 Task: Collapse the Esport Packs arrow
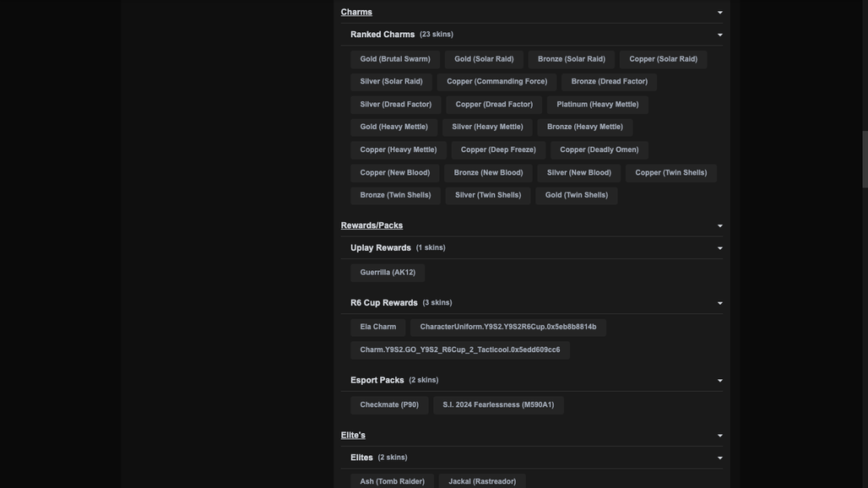click(719, 381)
